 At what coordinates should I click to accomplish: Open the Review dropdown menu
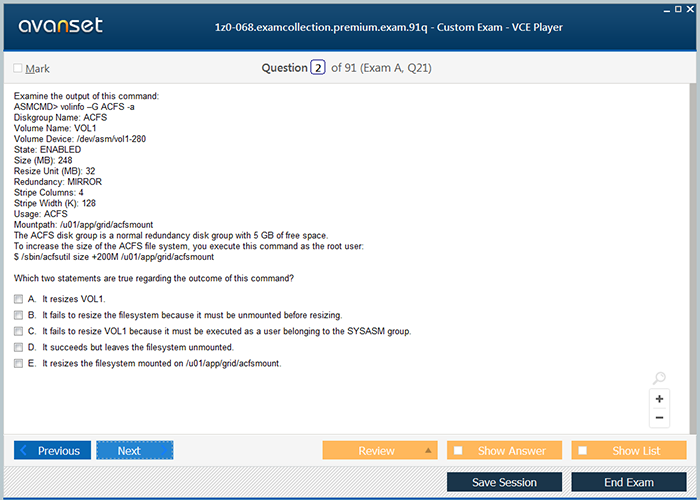[380, 450]
